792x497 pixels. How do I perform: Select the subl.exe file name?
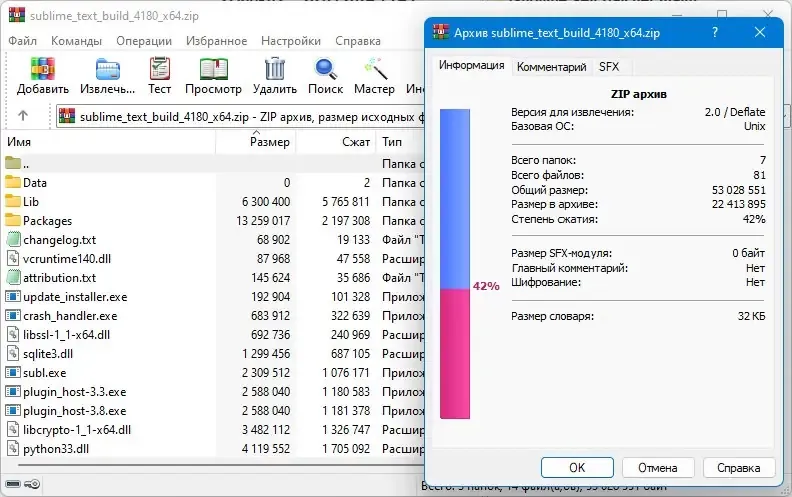(44, 373)
